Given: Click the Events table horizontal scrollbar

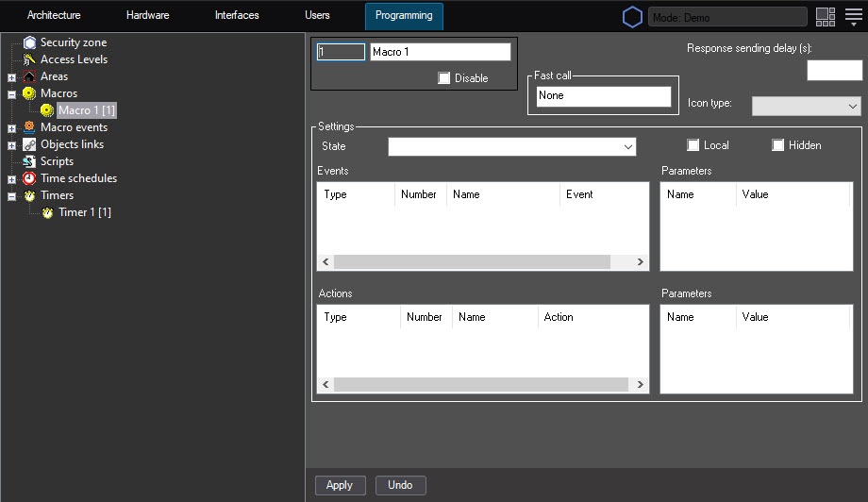Looking at the screenshot, I should pos(483,261).
